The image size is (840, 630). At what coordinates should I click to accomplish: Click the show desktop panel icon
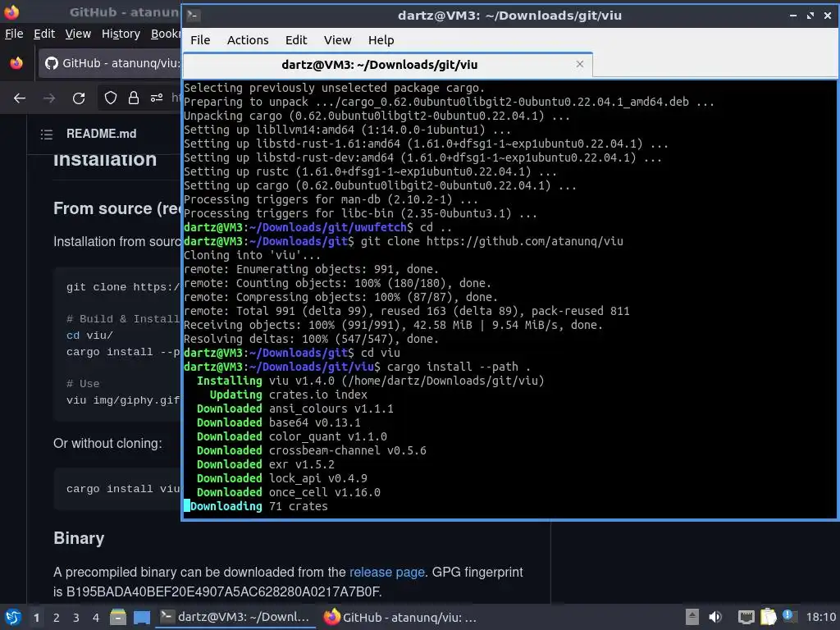coord(141,617)
